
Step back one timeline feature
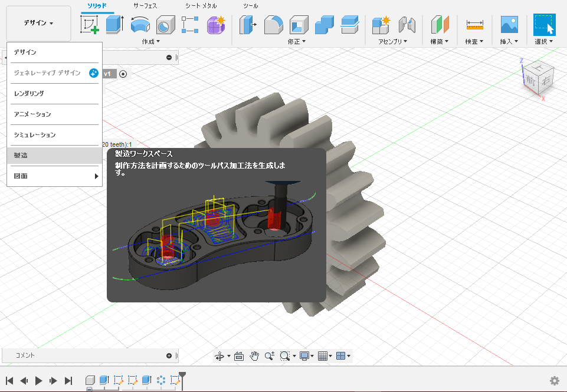[24, 380]
